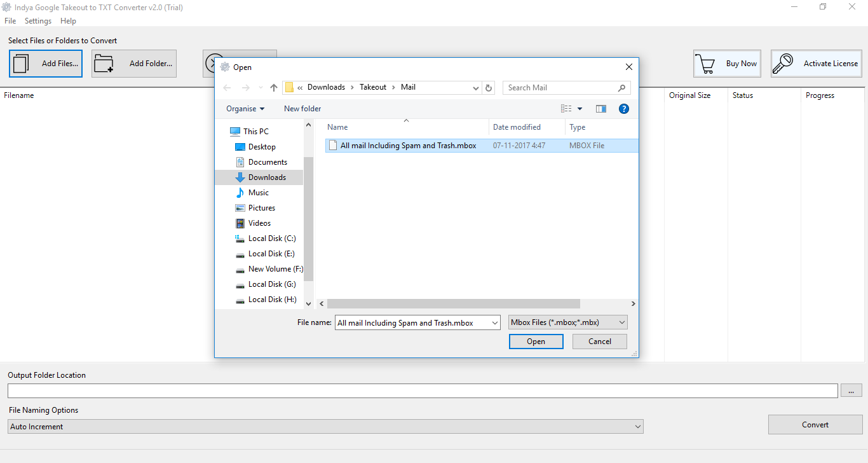Open the File menu
The width and height of the screenshot is (868, 463).
10,21
